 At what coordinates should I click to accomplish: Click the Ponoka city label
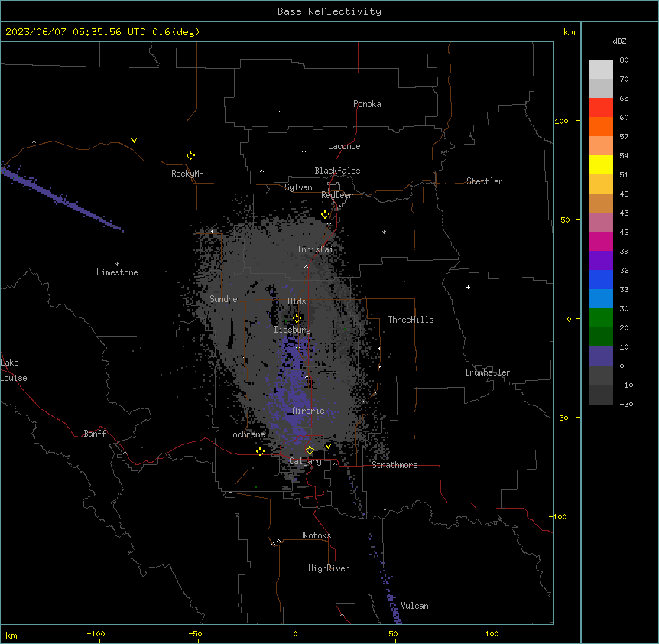pyautogui.click(x=367, y=104)
